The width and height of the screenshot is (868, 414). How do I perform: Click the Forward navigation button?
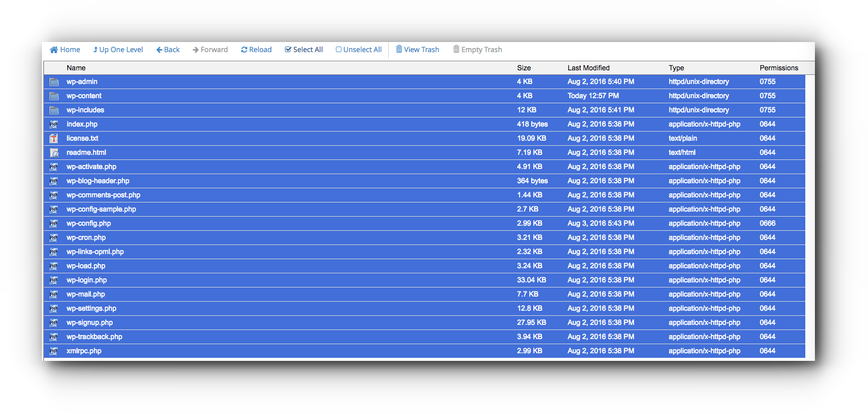pyautogui.click(x=210, y=50)
